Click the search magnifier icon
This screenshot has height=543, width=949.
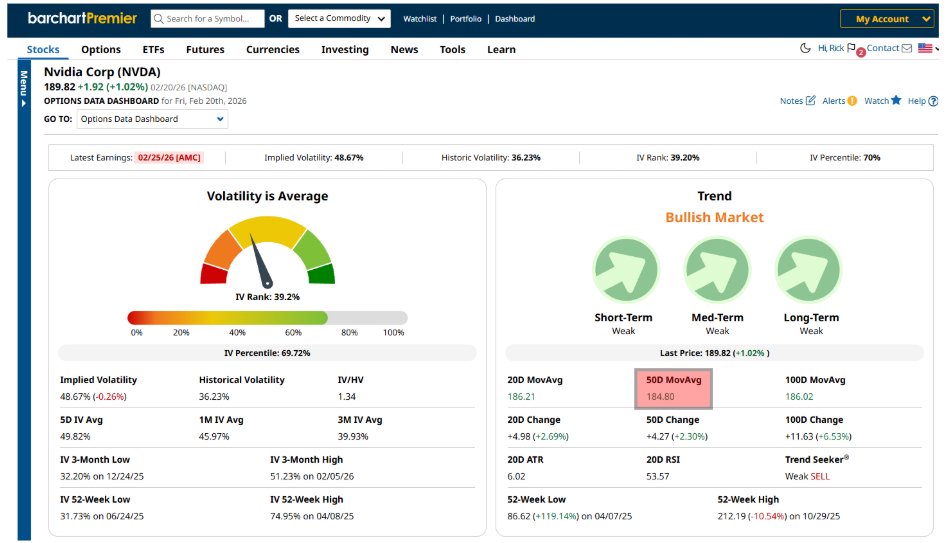click(159, 19)
